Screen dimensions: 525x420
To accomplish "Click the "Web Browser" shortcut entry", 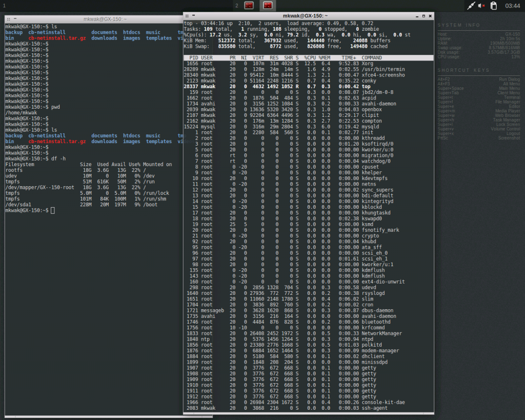I will (507, 115).
